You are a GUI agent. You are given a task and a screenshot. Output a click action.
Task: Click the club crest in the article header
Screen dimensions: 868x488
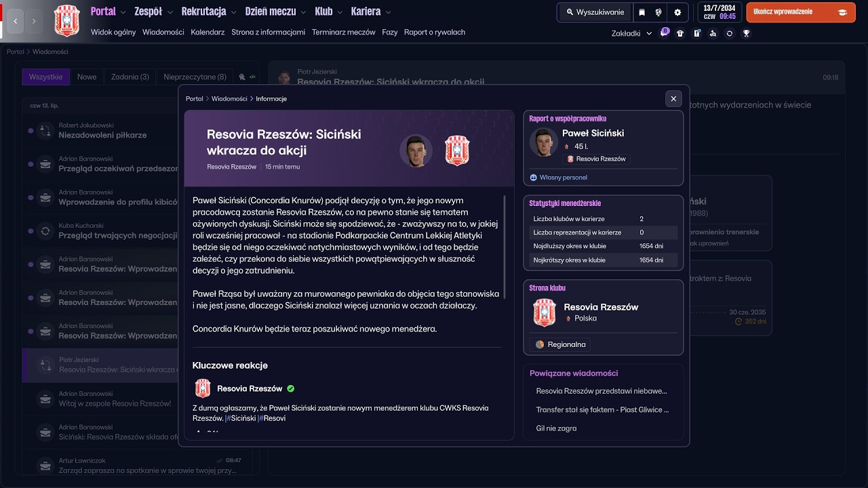tap(457, 150)
